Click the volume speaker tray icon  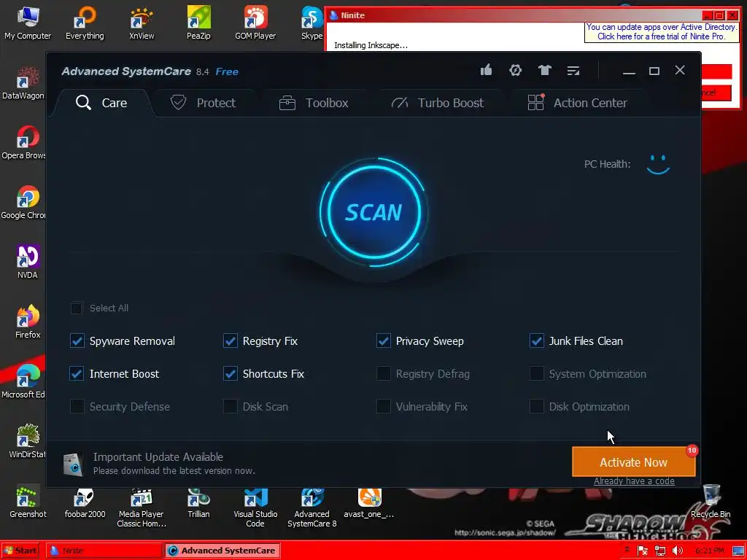point(676,551)
